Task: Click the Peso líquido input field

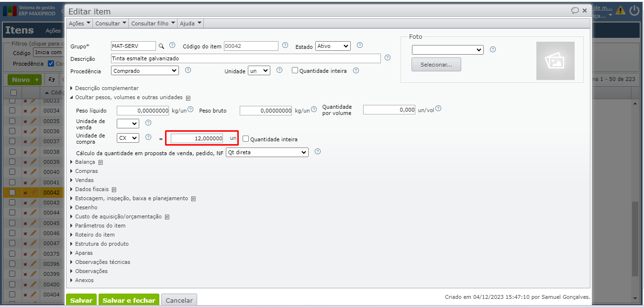Action: pyautogui.click(x=143, y=110)
